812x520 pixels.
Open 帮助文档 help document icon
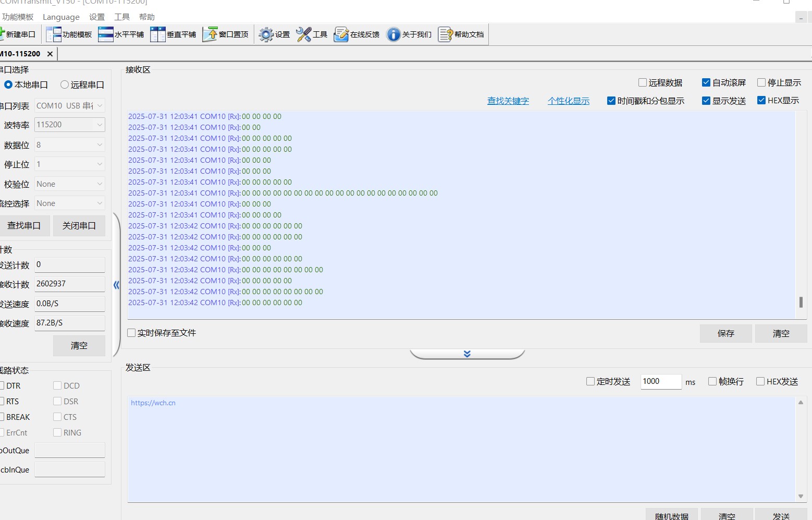(x=461, y=34)
